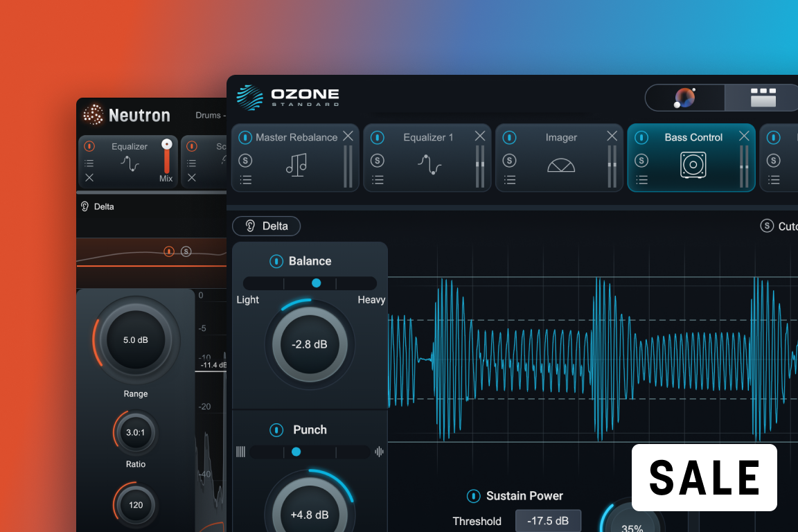Click the Bass Control speaker icon
798x532 pixels.
coord(693,165)
